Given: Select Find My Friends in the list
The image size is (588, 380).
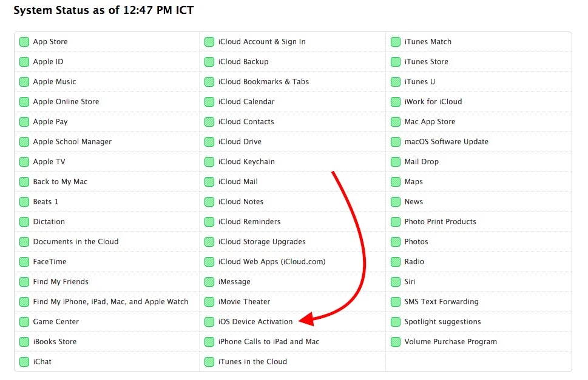Looking at the screenshot, I should (x=61, y=282).
